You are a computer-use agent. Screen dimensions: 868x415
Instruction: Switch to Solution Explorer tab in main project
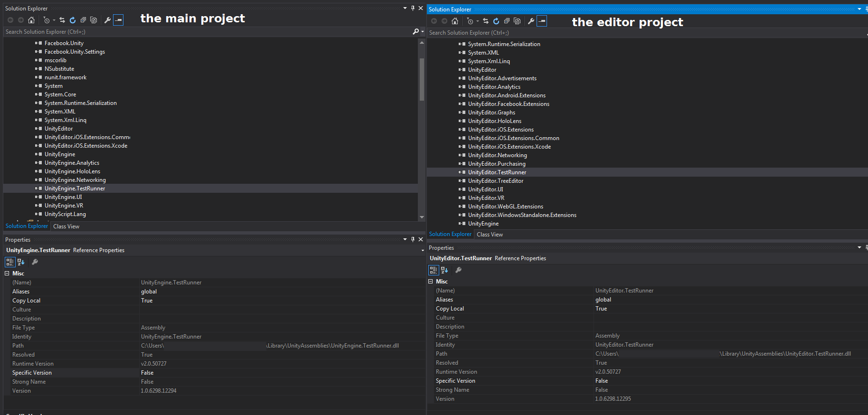[27, 226]
